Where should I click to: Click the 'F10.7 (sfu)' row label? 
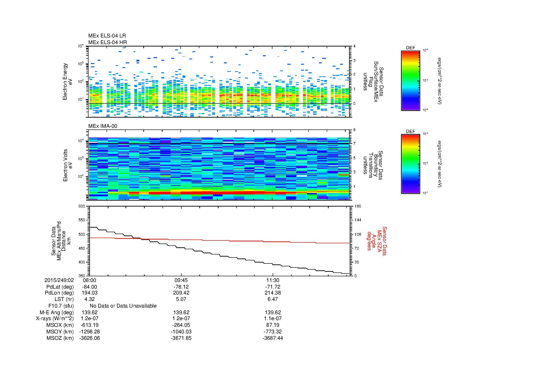pyautogui.click(x=61, y=306)
